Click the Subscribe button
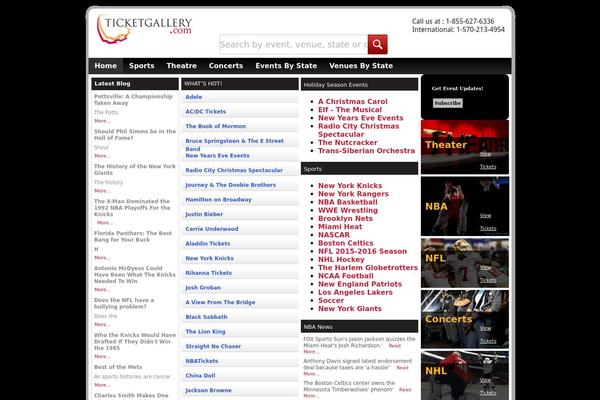This screenshot has width=600, height=400. [x=447, y=103]
